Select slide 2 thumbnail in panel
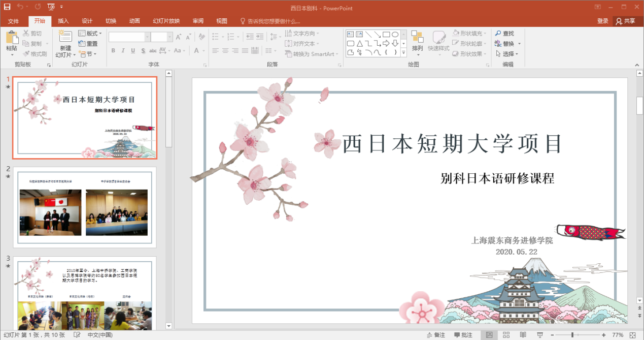The height and width of the screenshot is (340, 644). 85,206
